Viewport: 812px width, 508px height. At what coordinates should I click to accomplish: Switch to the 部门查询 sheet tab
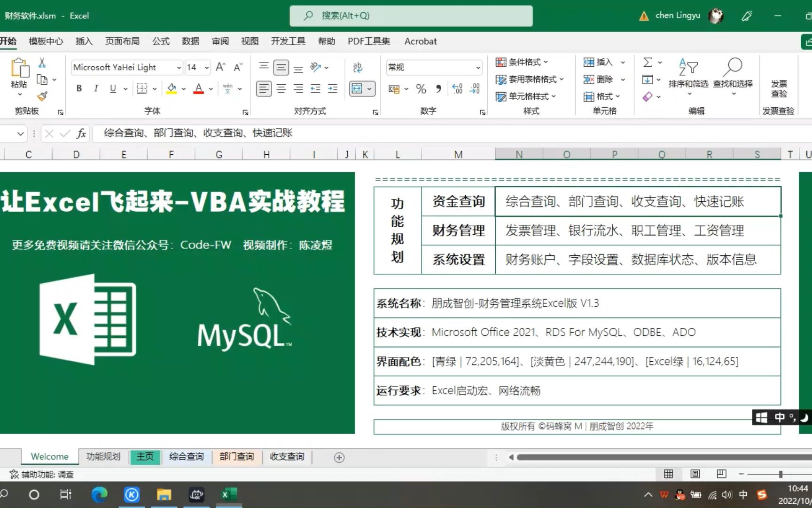tap(237, 457)
